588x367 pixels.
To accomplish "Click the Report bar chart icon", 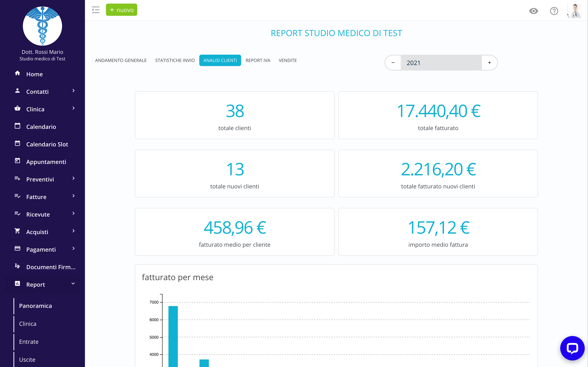I will (17, 283).
